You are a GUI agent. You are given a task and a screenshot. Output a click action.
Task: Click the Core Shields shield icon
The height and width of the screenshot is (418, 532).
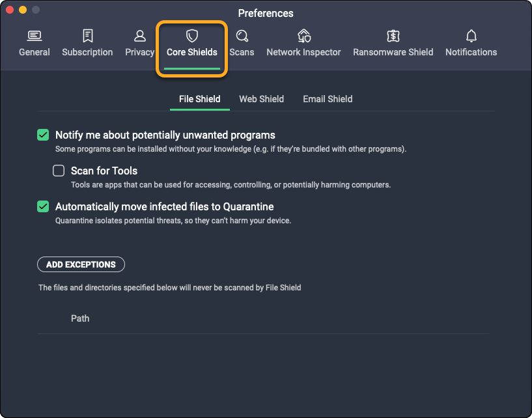[x=191, y=35]
